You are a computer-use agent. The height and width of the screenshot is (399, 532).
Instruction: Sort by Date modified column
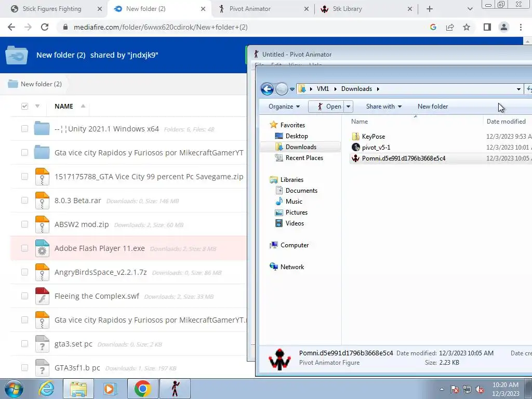pos(506,122)
